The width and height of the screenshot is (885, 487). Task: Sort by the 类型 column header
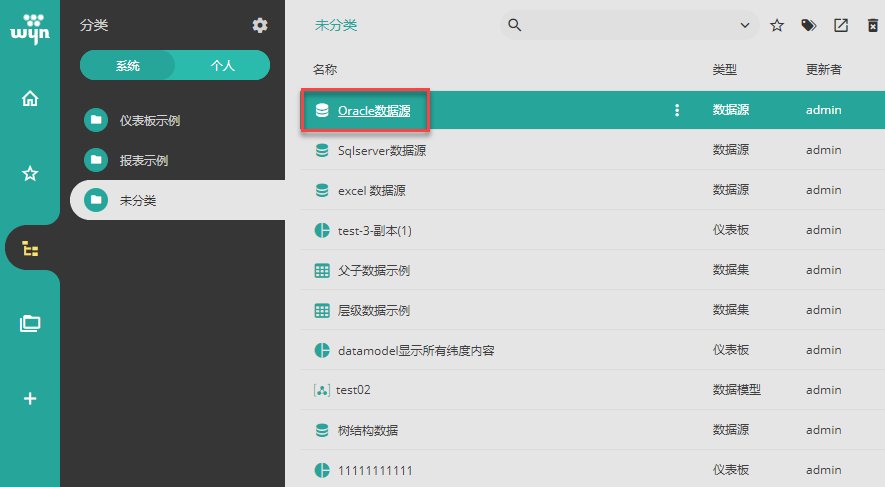[x=725, y=69]
